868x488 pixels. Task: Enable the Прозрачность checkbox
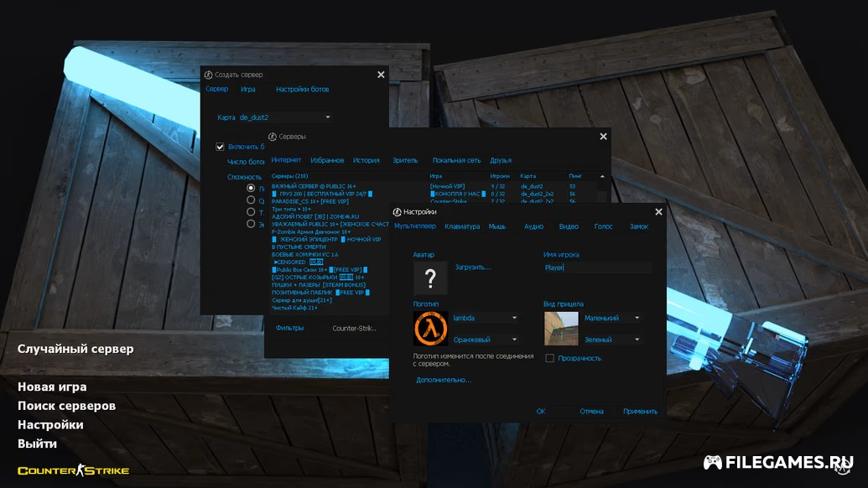click(x=549, y=358)
